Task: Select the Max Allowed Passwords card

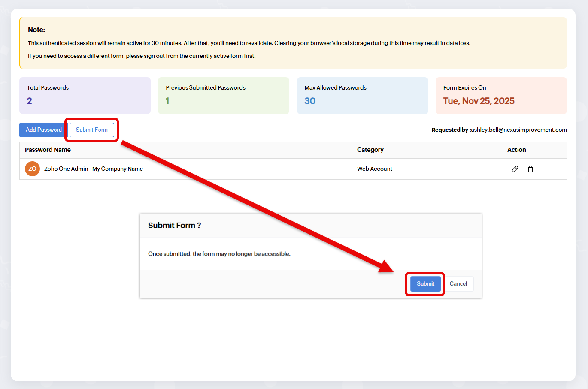Action: tap(362, 95)
